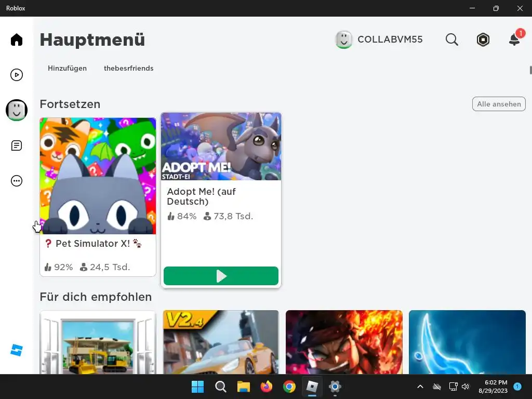Image resolution: width=532 pixels, height=399 pixels.
Task: Click the Adopt Me! (auf Deutsch) title
Action: [x=201, y=196]
